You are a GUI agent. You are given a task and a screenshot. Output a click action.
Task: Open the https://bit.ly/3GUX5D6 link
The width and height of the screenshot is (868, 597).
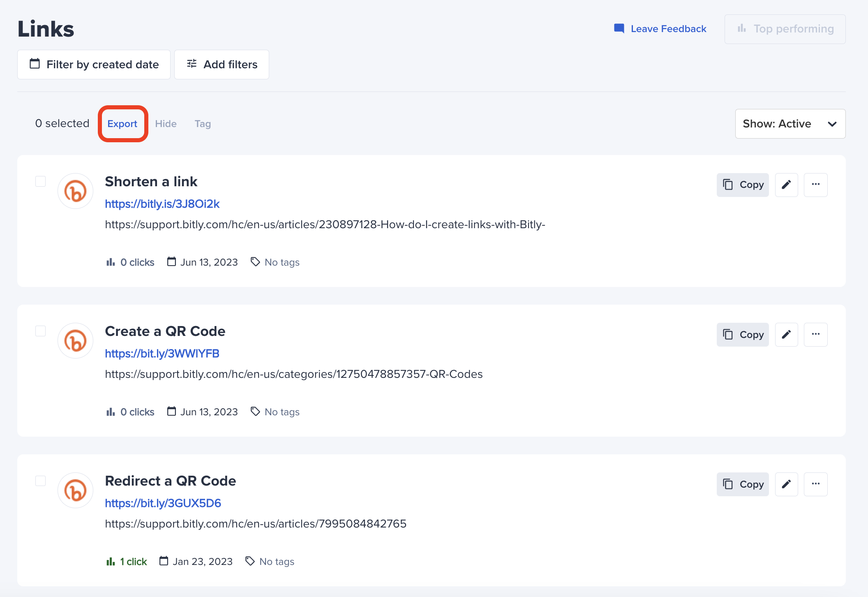pos(163,503)
